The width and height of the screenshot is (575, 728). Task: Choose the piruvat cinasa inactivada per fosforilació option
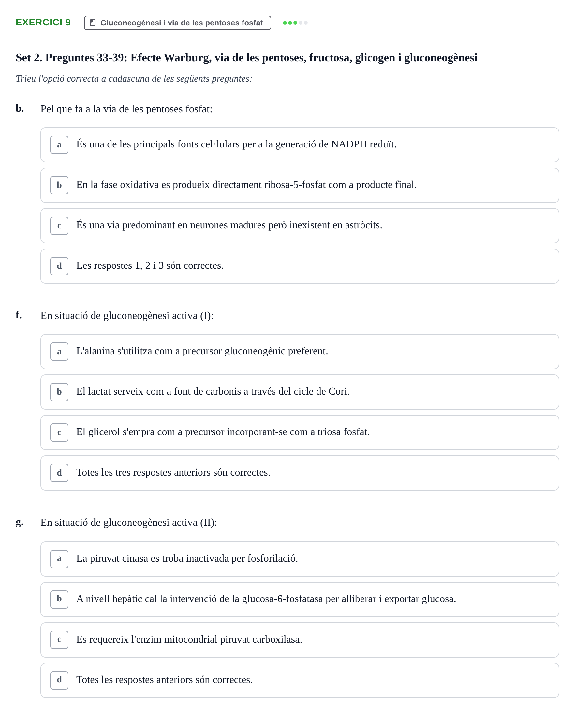click(300, 559)
